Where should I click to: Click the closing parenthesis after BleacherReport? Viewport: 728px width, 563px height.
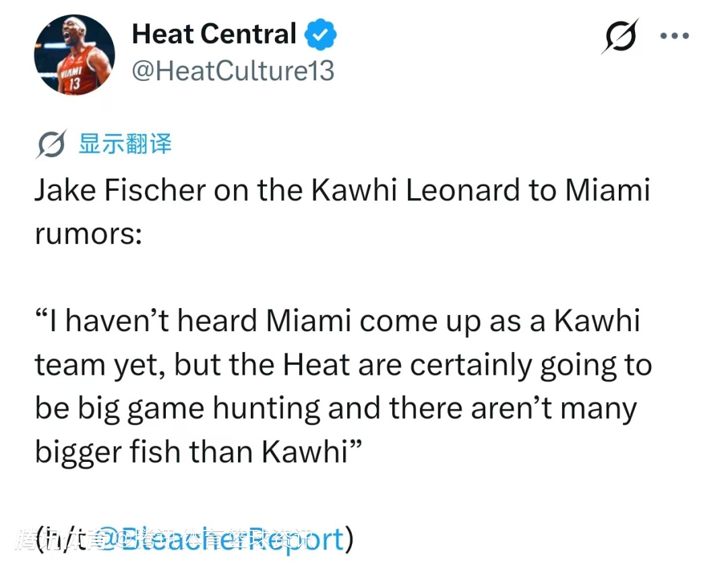(349, 539)
